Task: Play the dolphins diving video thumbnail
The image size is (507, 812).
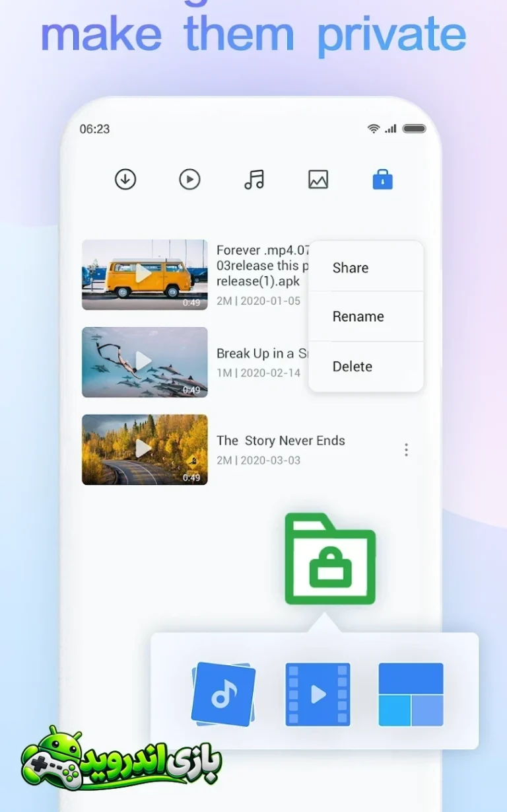Action: [145, 362]
